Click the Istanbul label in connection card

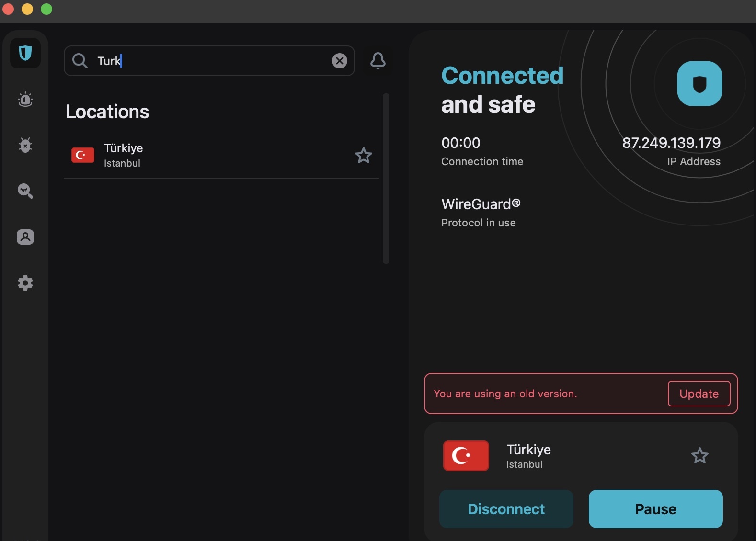tap(525, 464)
